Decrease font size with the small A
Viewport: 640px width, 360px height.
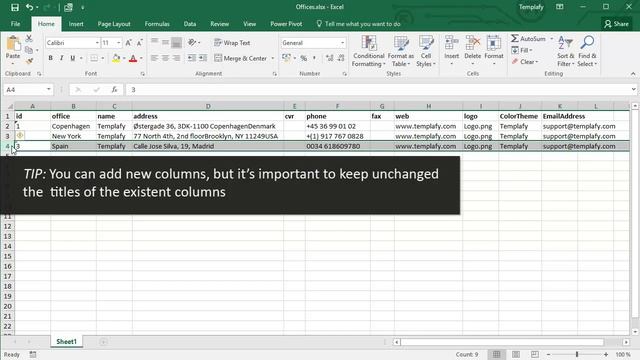139,43
